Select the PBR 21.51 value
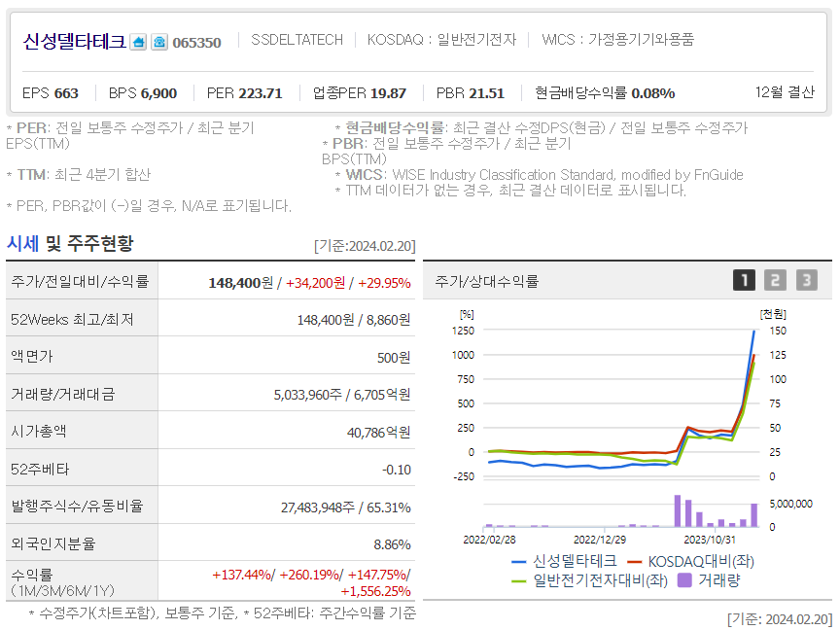The width and height of the screenshot is (840, 630). (x=471, y=93)
